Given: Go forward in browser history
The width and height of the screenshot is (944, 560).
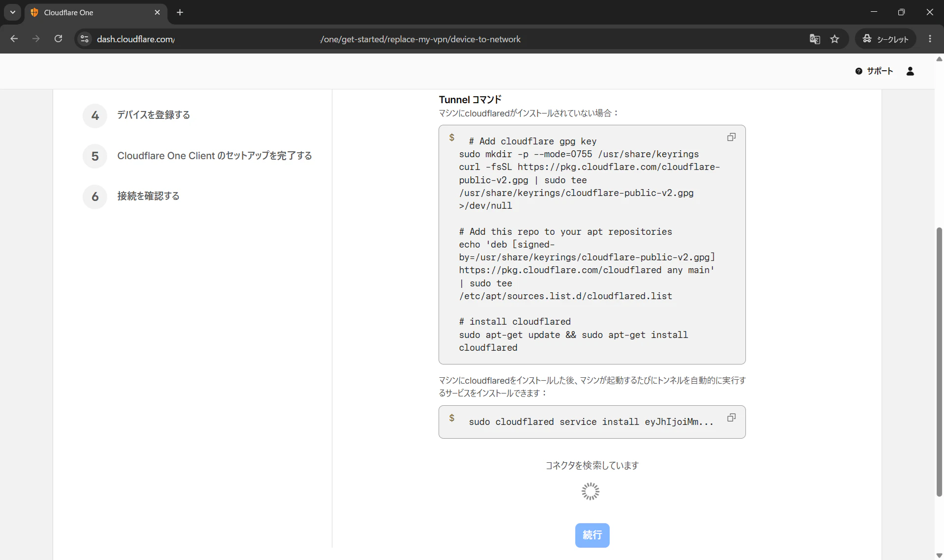Looking at the screenshot, I should (36, 39).
